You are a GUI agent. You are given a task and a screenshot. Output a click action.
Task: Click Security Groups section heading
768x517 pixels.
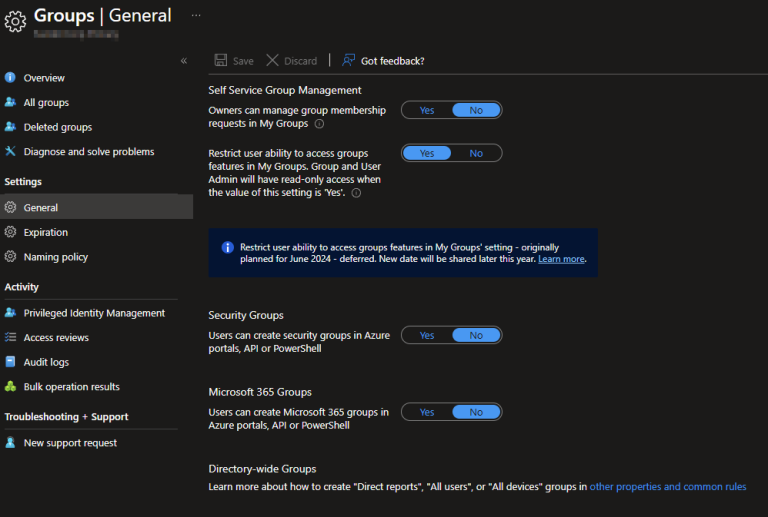click(246, 315)
